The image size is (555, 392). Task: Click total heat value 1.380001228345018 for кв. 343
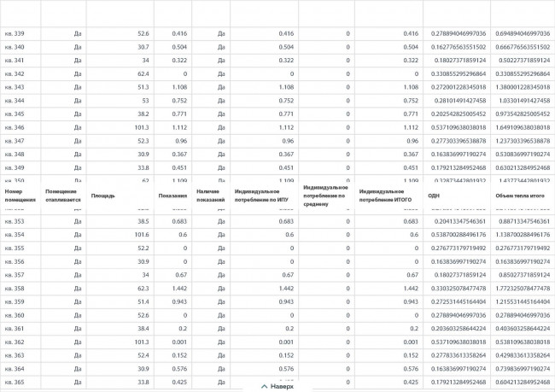point(523,87)
